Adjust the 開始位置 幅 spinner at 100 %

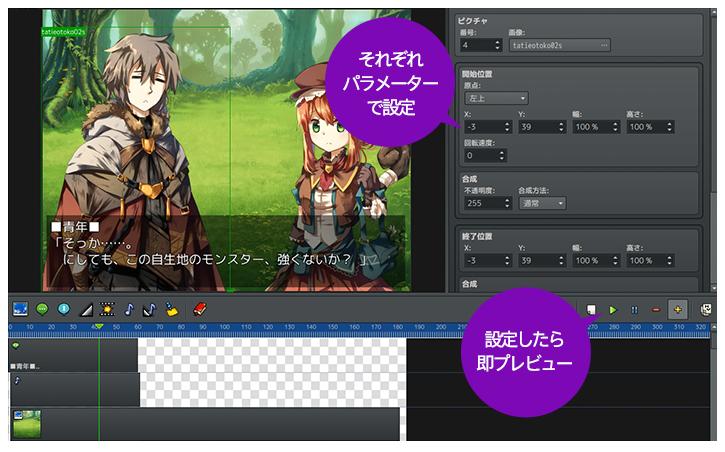click(x=615, y=127)
